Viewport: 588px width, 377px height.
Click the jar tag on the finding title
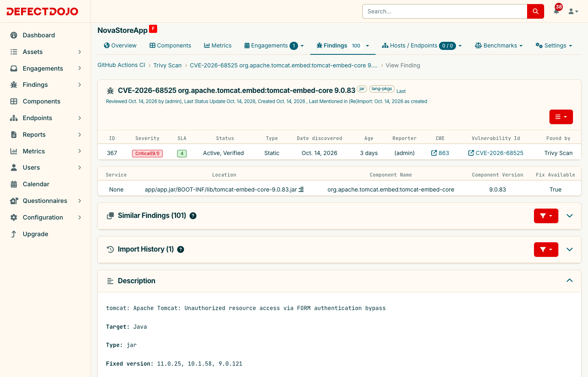[x=362, y=89]
